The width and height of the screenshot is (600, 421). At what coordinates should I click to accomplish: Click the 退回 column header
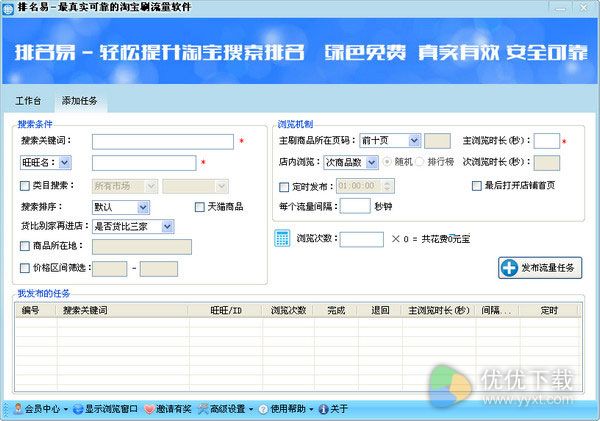pyautogui.click(x=380, y=310)
